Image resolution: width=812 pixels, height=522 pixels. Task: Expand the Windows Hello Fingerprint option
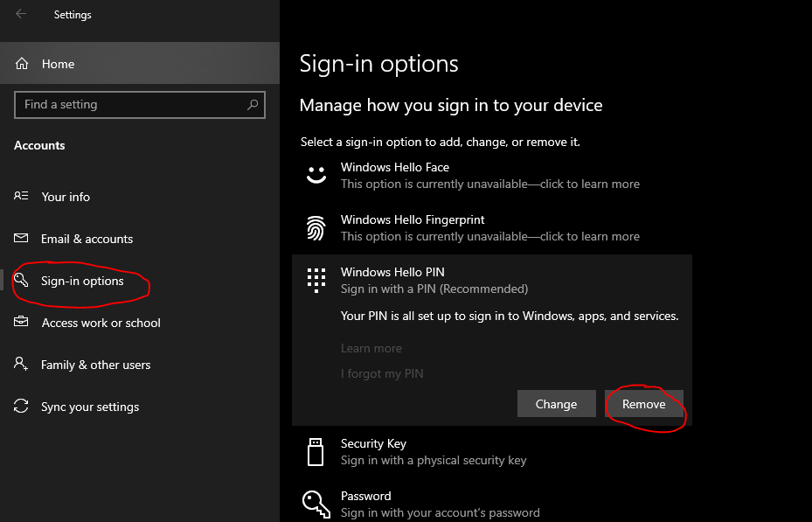click(492, 228)
